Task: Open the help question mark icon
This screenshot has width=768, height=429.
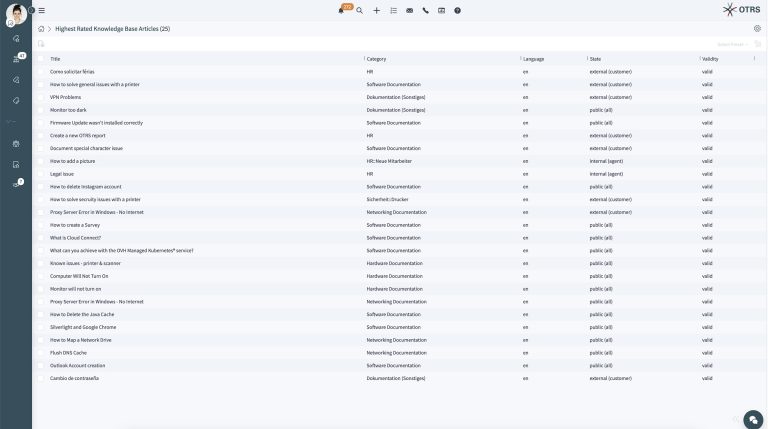Action: point(458,10)
